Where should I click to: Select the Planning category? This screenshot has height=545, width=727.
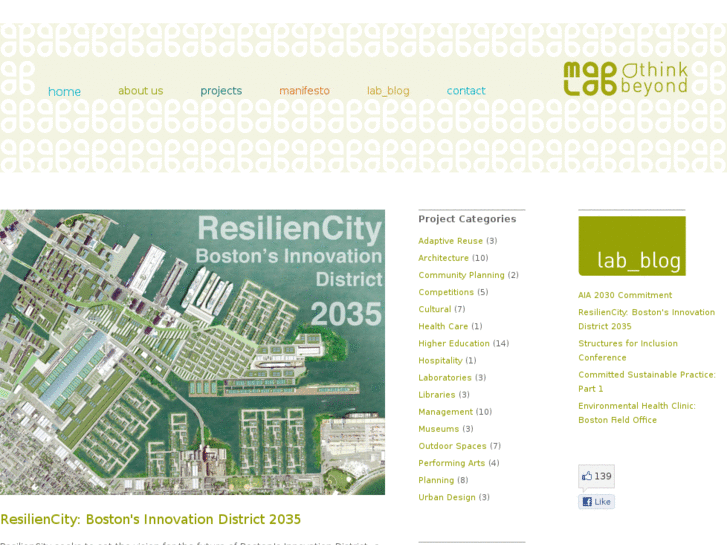(436, 481)
